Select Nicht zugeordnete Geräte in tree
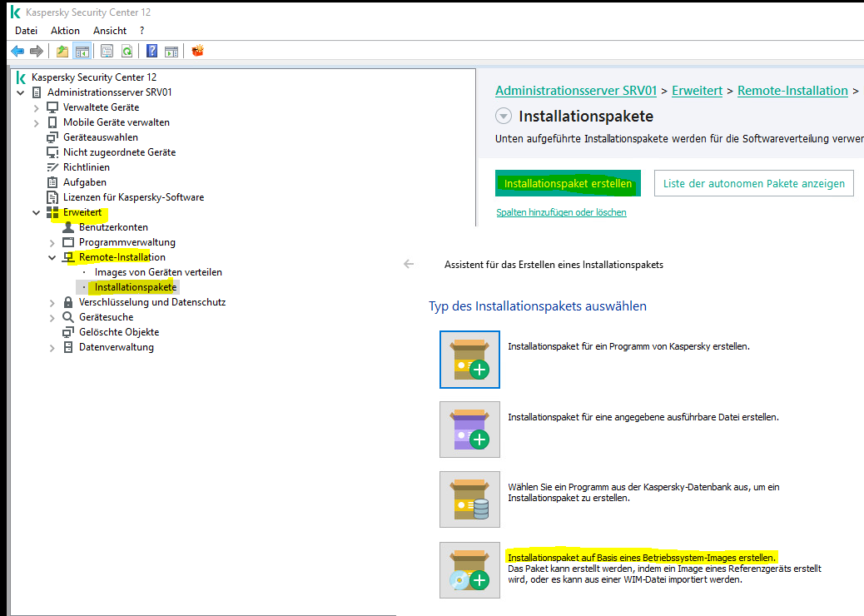Viewport: 864px width, 616px height. (119, 152)
